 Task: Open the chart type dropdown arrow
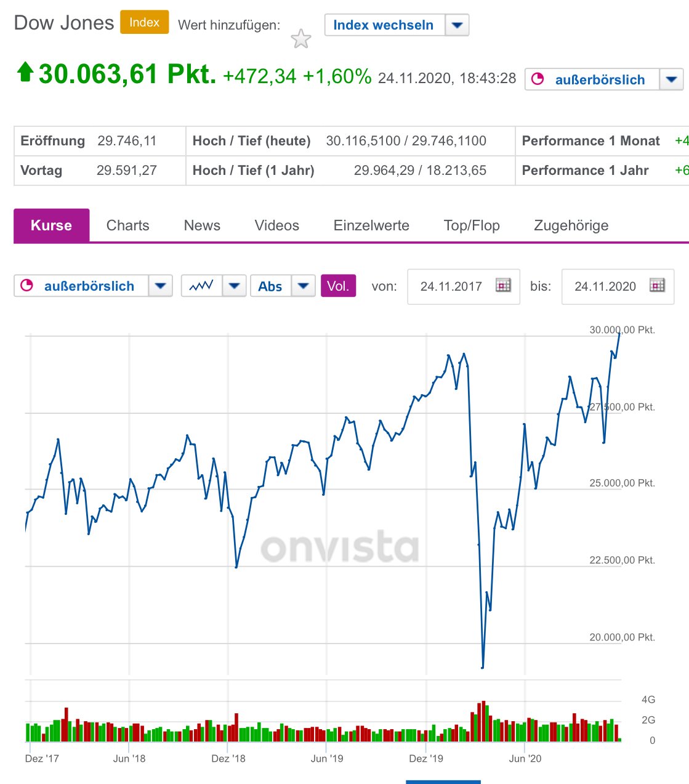pyautogui.click(x=234, y=286)
